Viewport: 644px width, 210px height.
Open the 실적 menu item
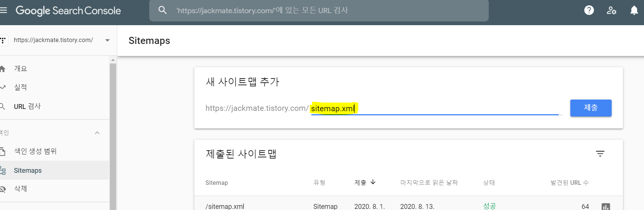[55, 88]
